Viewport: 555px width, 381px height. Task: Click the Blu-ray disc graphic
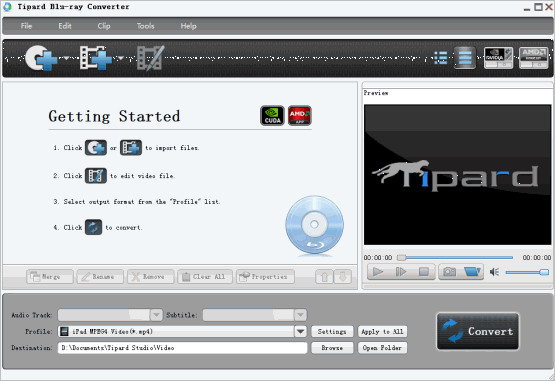point(314,225)
